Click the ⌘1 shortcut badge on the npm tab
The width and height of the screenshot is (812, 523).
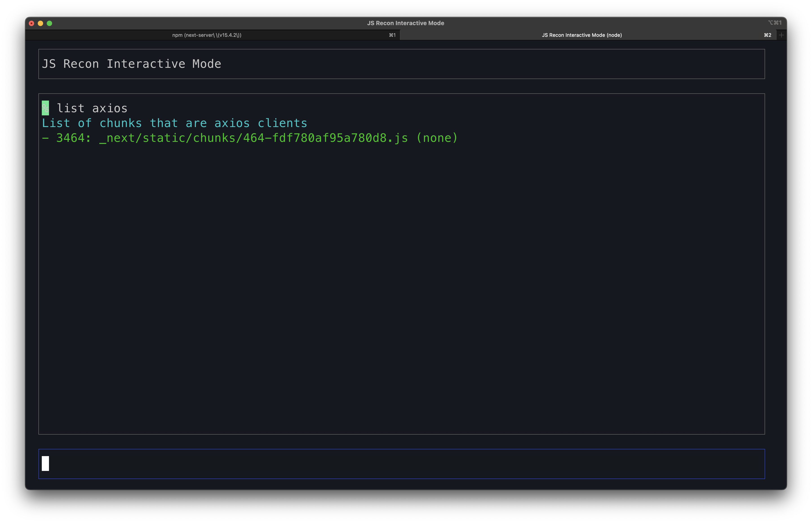392,35
